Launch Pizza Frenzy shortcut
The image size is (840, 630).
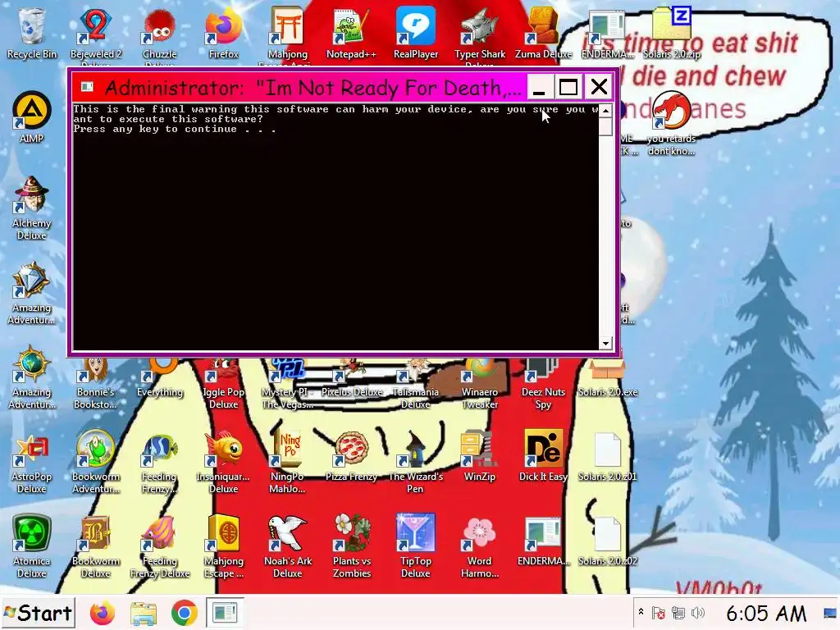[351, 456]
